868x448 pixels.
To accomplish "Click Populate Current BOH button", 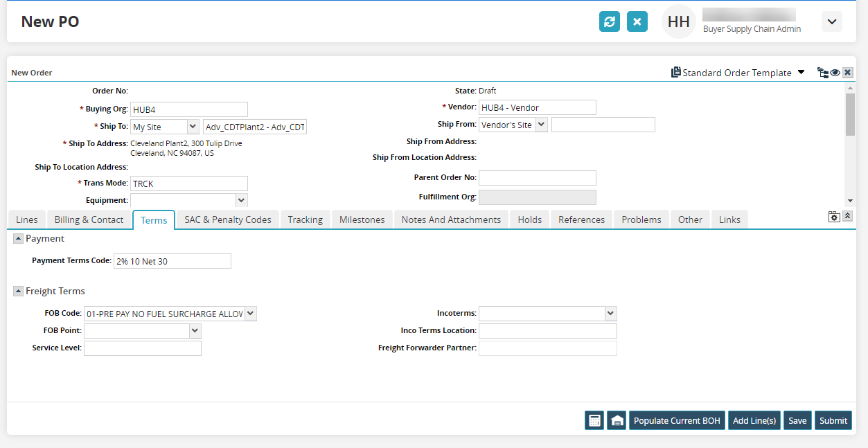I will [677, 420].
